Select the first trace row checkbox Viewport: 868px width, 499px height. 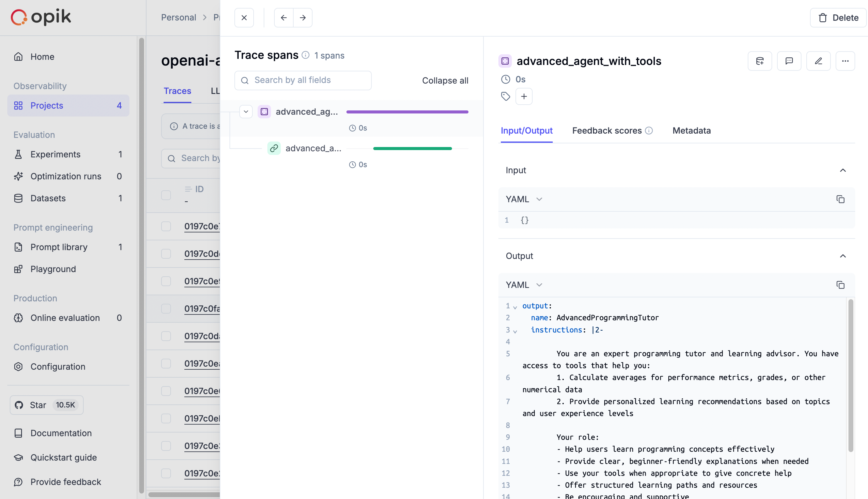166,226
